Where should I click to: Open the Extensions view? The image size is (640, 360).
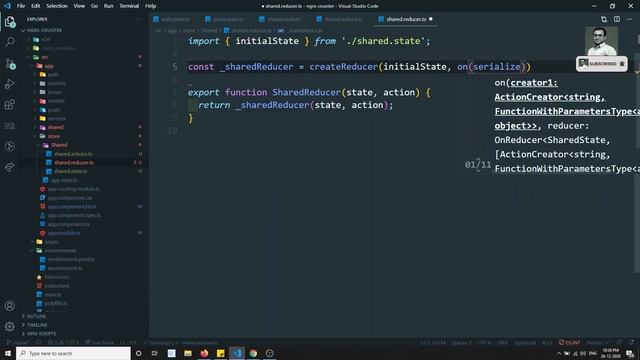click(x=10, y=105)
